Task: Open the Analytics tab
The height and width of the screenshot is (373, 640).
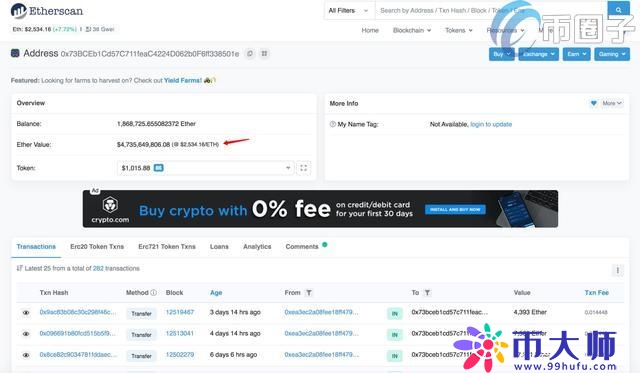Action: pos(257,246)
